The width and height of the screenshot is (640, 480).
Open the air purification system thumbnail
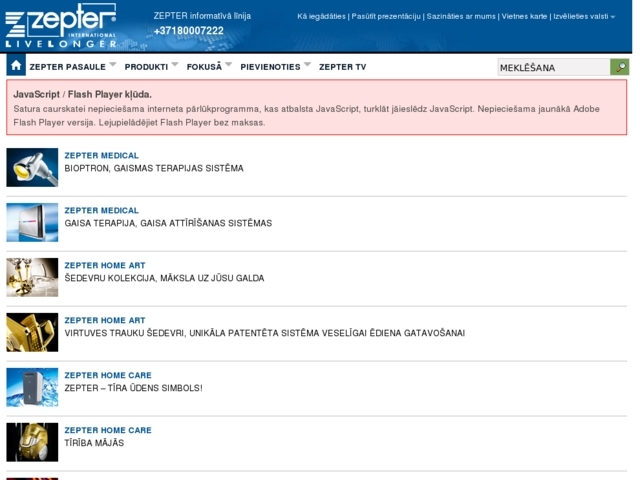(32, 222)
